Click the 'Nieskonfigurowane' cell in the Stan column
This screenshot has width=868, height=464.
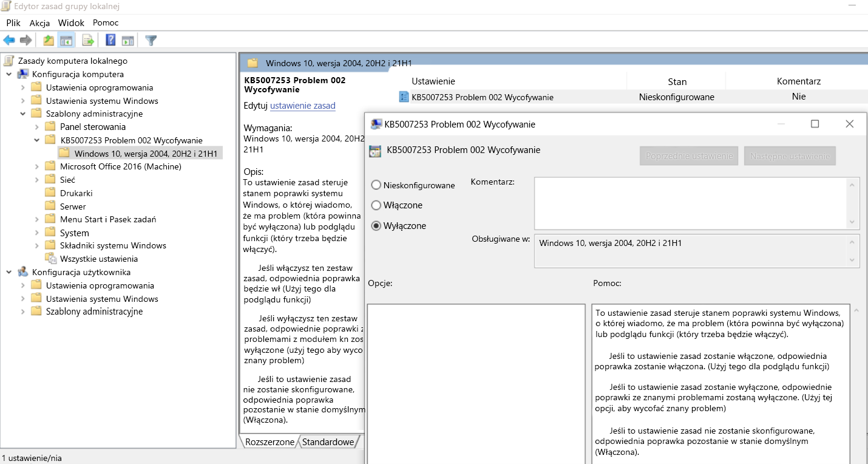[676, 97]
